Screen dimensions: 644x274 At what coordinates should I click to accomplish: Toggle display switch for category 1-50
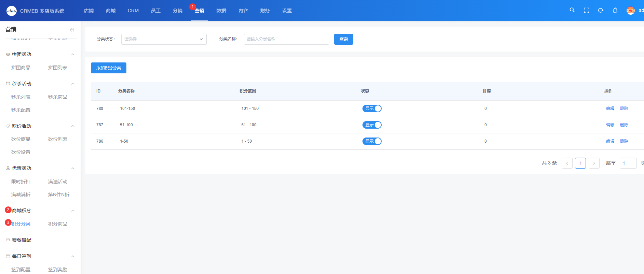coord(372,141)
